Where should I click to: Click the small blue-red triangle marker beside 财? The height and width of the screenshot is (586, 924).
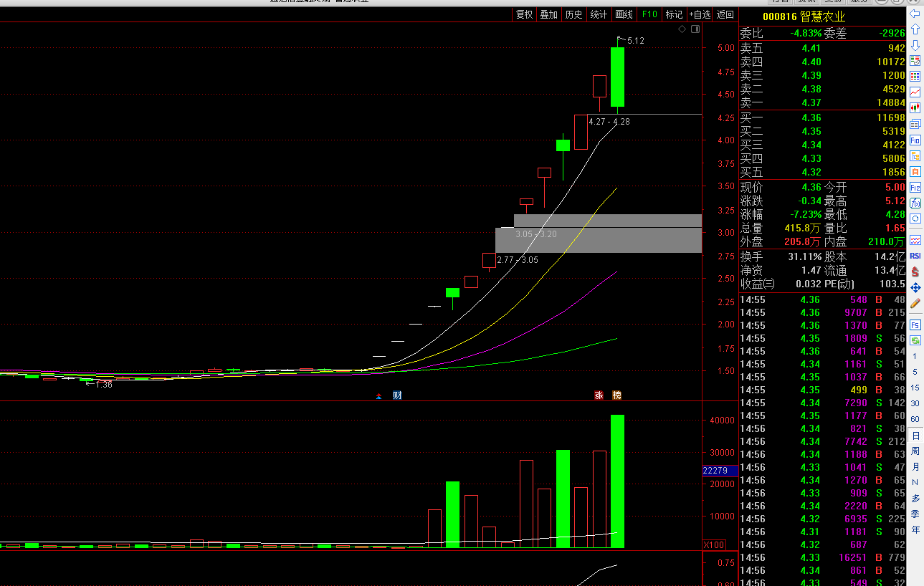click(x=379, y=396)
